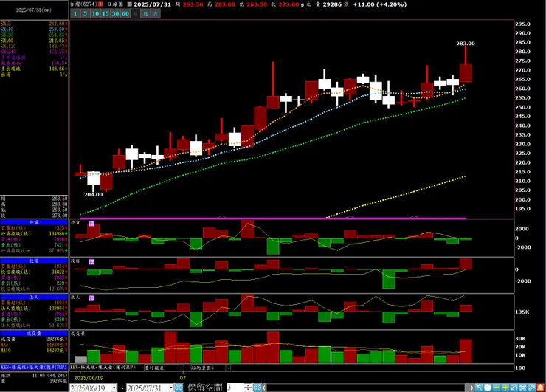Image resolution: width=546 pixels, height=392 pixels.
Task: Expand the 疊計損益 dropdown
Action: pos(182,368)
